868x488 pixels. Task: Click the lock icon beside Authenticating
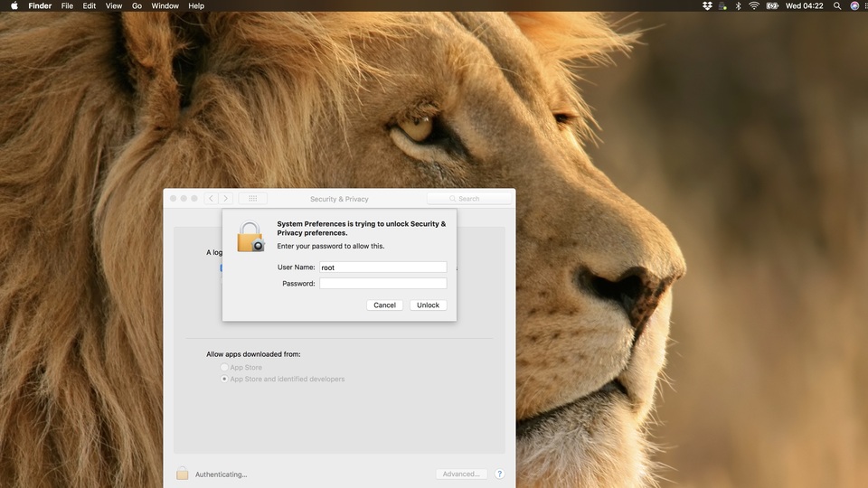pos(182,473)
